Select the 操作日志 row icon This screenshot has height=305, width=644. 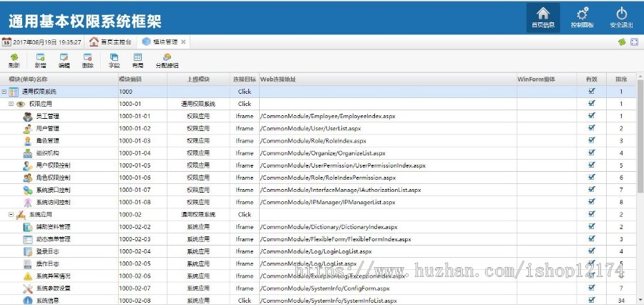(27, 264)
